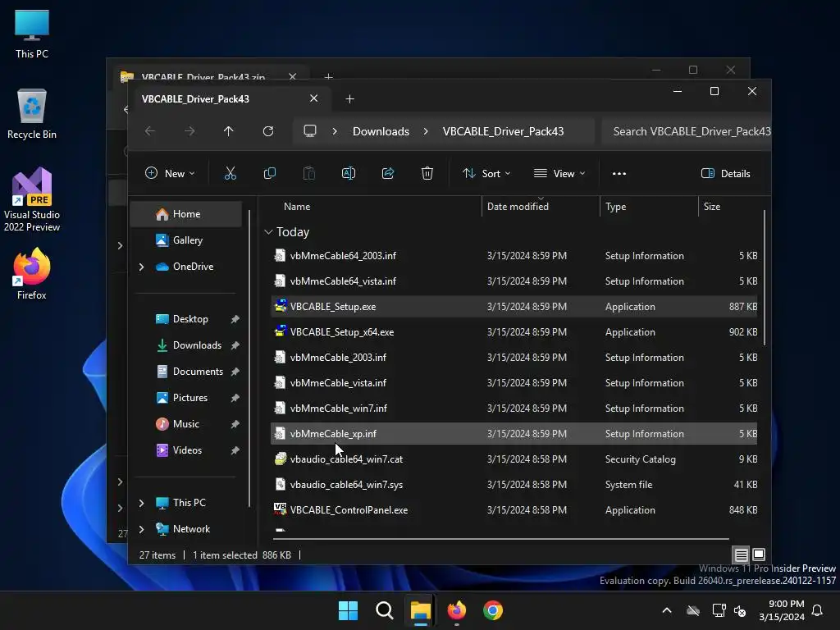The image size is (840, 630).
Task: Sort by Type column header
Action: (649, 206)
